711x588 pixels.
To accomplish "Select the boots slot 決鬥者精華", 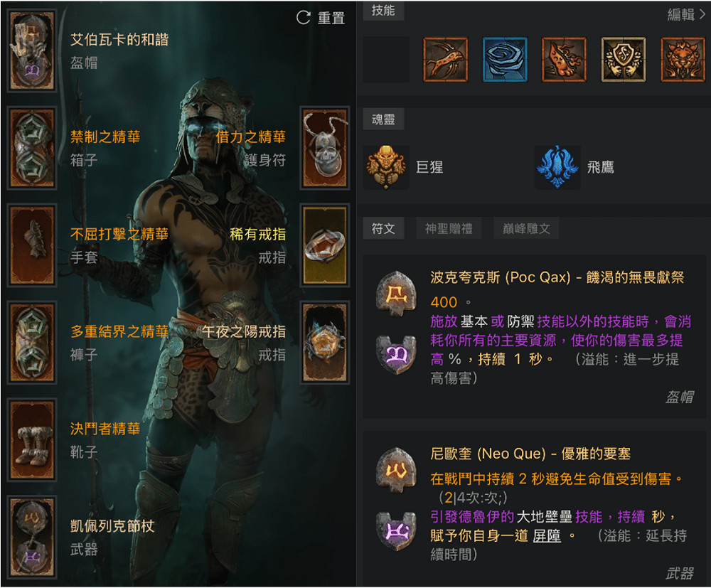I will pyautogui.click(x=32, y=439).
